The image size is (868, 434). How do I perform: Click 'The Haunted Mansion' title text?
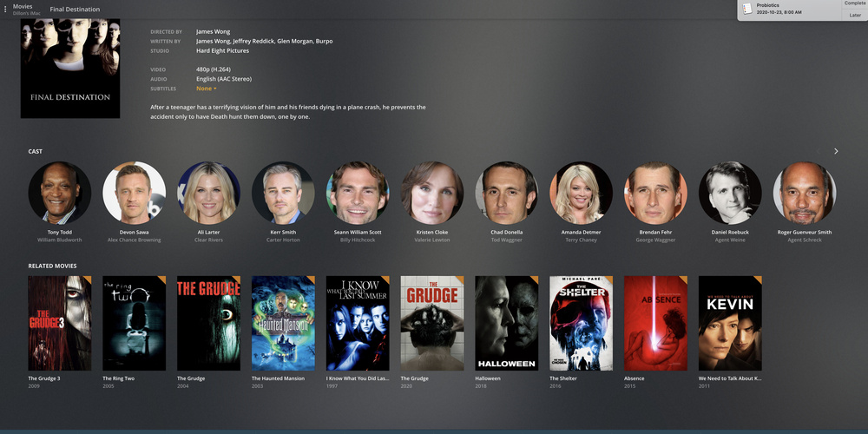[278, 378]
